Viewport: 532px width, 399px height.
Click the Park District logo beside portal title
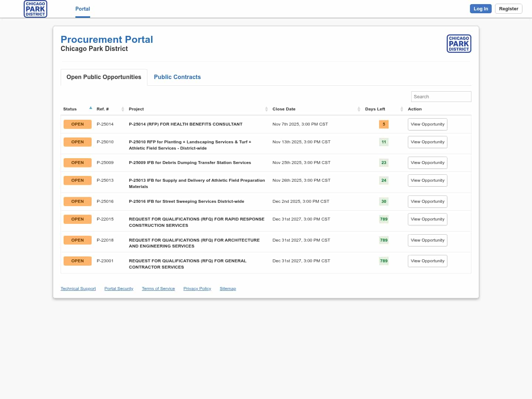[x=459, y=44]
